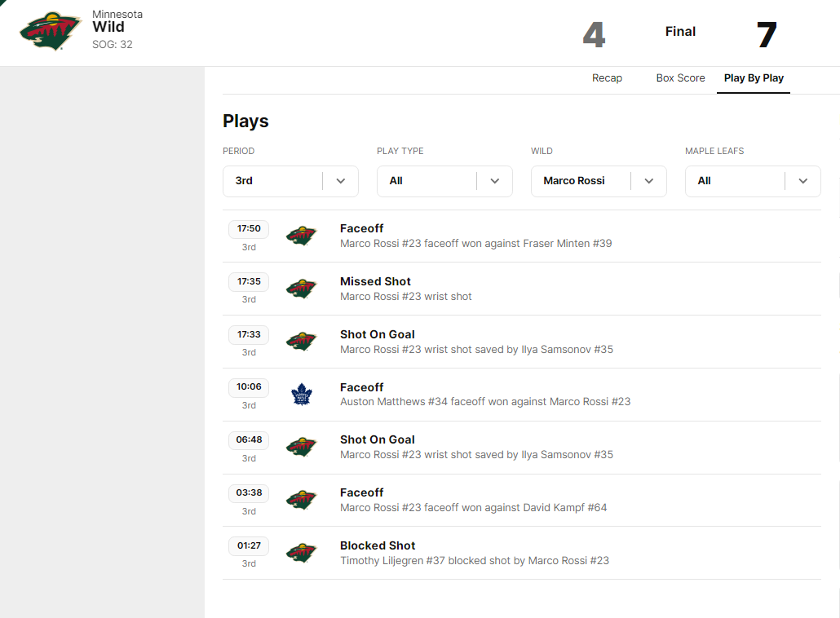Click Wild logo beside 06:48 shot on goal

[301, 447]
